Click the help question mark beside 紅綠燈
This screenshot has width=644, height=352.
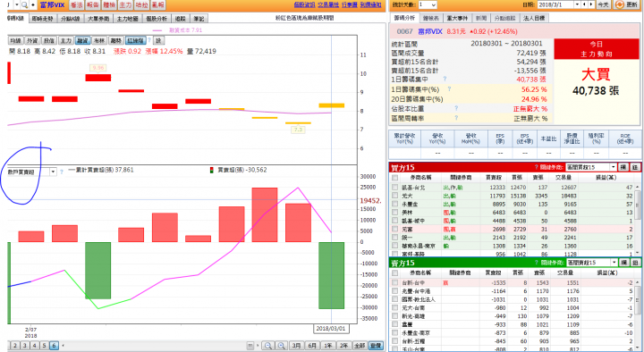coord(149,40)
